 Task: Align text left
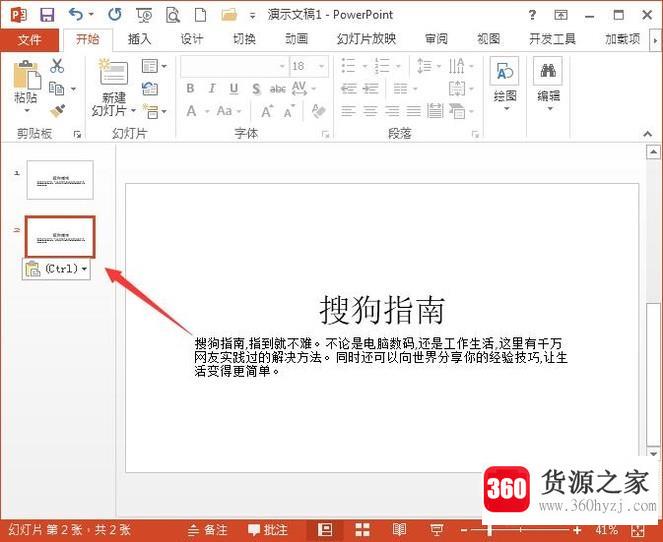[x=348, y=112]
